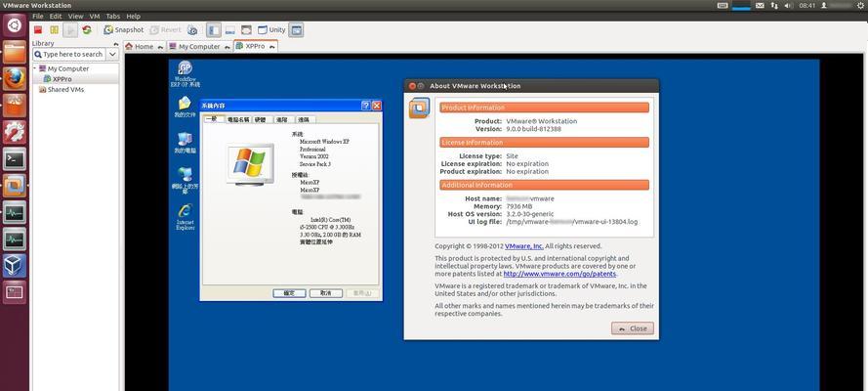
Task: Close the Home tab with its small close icon
Action: (x=160, y=47)
